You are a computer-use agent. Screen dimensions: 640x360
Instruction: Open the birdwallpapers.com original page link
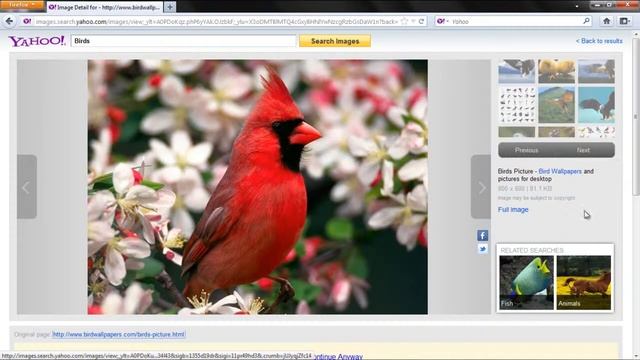pos(118,334)
